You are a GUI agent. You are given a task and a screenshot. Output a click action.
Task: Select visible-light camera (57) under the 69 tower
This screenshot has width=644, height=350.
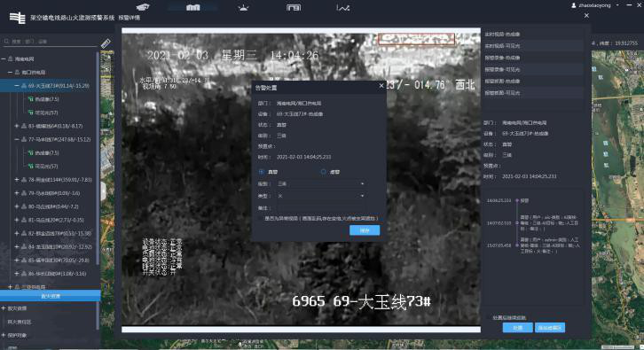[x=43, y=113]
